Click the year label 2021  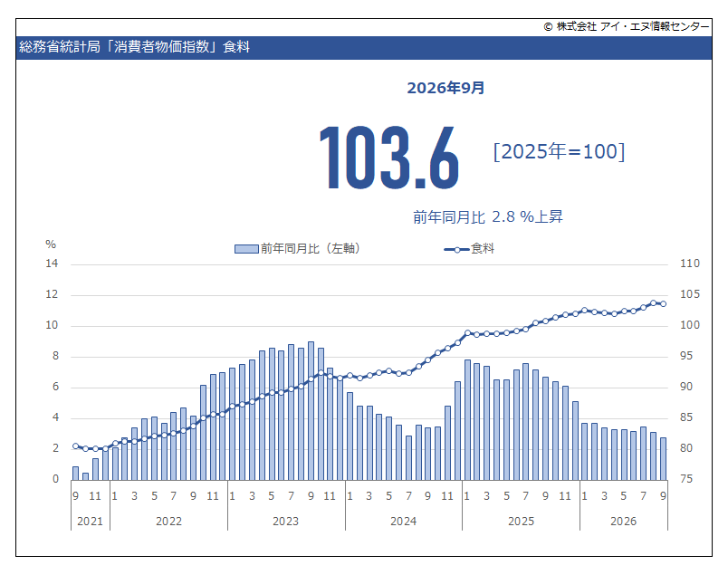point(90,522)
